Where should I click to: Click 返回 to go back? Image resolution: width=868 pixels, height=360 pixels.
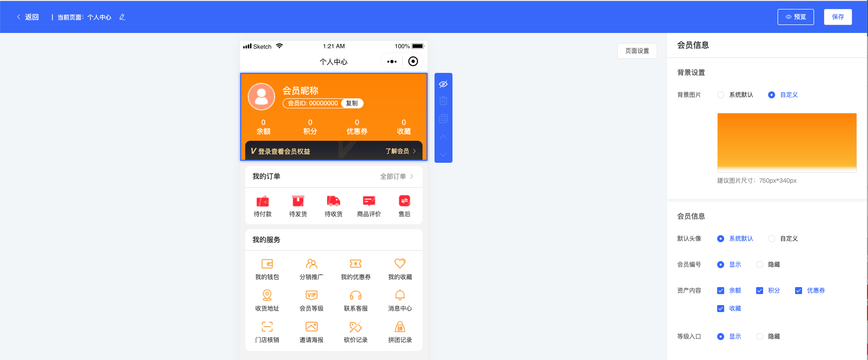pyautogui.click(x=28, y=17)
